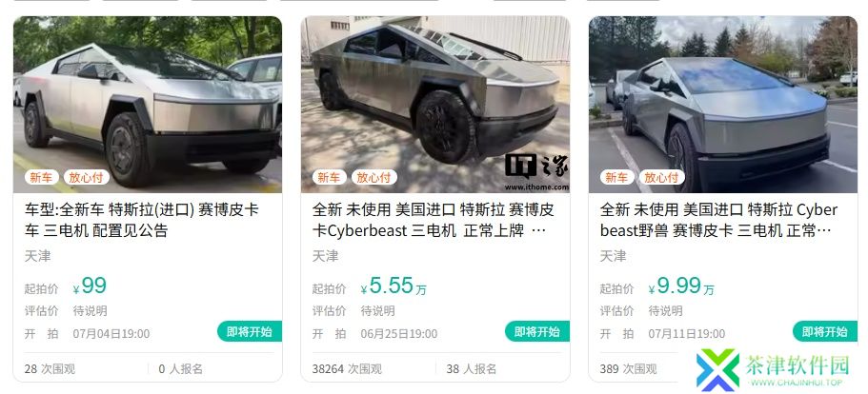Open the third Cybertruck parking lot photo

tap(723, 105)
